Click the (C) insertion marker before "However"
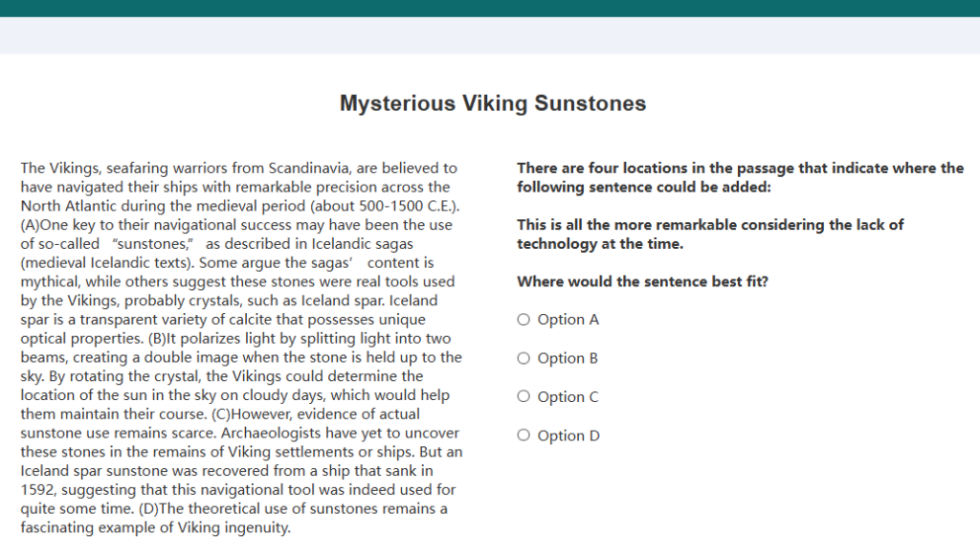Viewport: 980px width, 559px height. pos(221,414)
